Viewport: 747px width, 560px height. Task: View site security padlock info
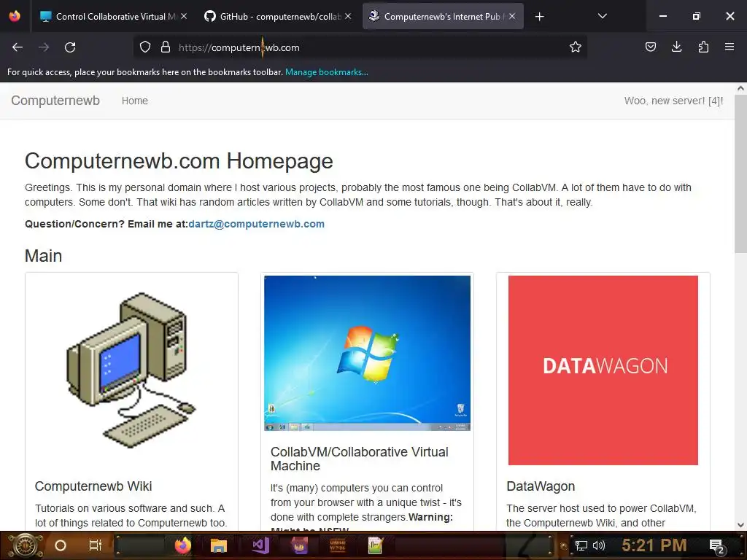click(x=166, y=47)
